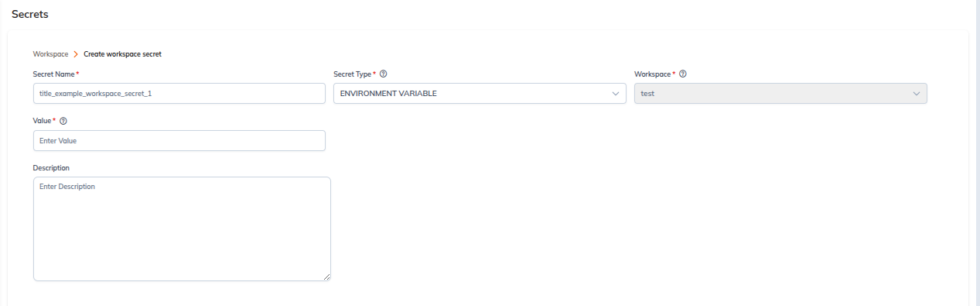Open the Workspace dropdown showing test
Viewport: 980px width, 306px height.
point(780,94)
